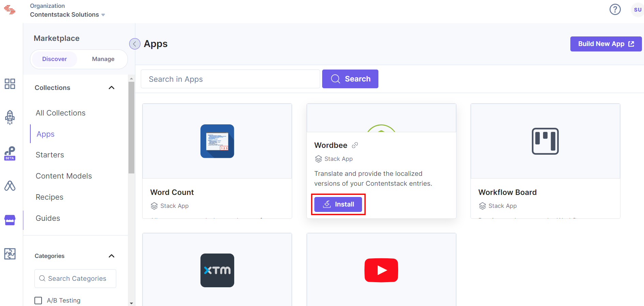This screenshot has height=306, width=644.
Task: Open the puzzle-piece Developer Hub icon
Action: coord(10,254)
